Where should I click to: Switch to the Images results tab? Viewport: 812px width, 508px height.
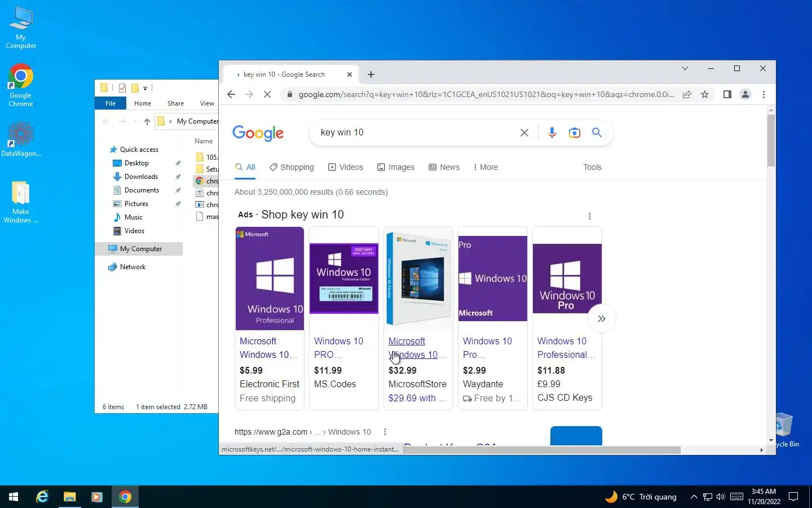click(396, 167)
